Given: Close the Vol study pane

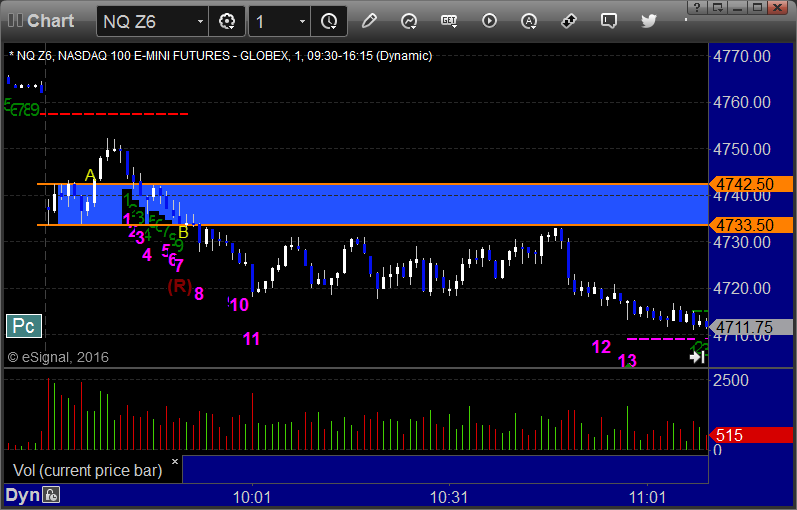Looking at the screenshot, I should point(175,462).
